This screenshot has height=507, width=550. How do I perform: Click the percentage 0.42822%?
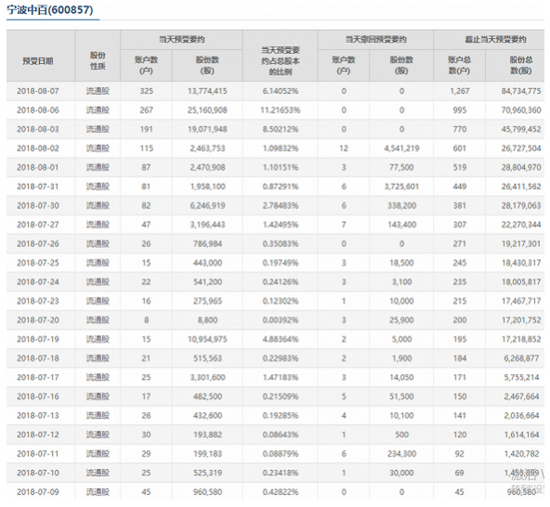(280, 492)
